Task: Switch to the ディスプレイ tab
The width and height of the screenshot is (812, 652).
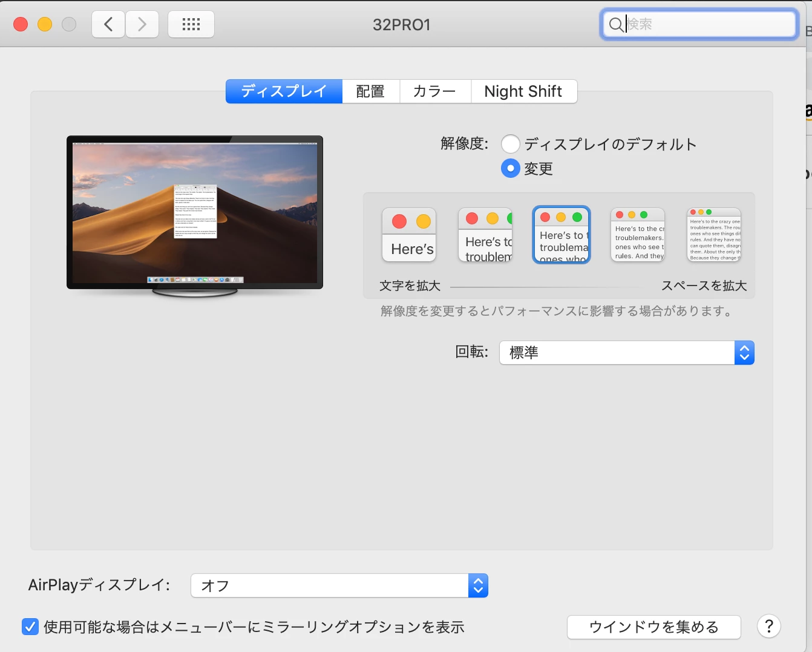Action: coord(284,91)
